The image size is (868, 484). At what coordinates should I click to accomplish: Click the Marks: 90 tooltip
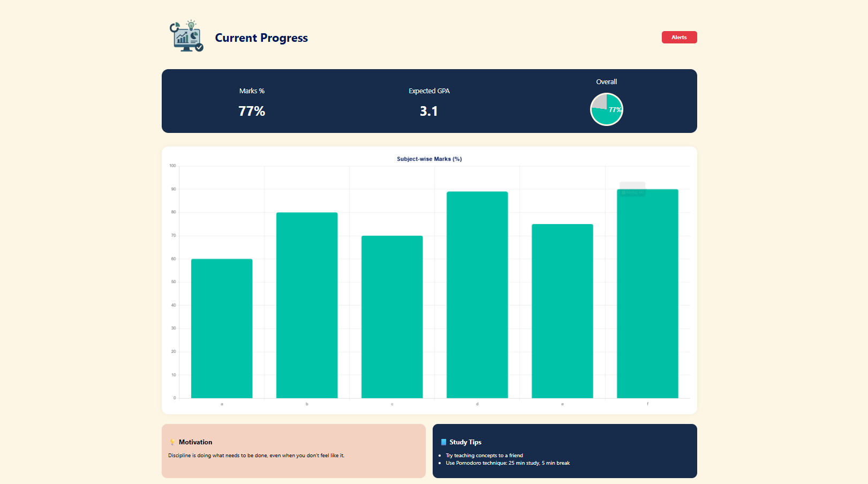tap(632, 190)
